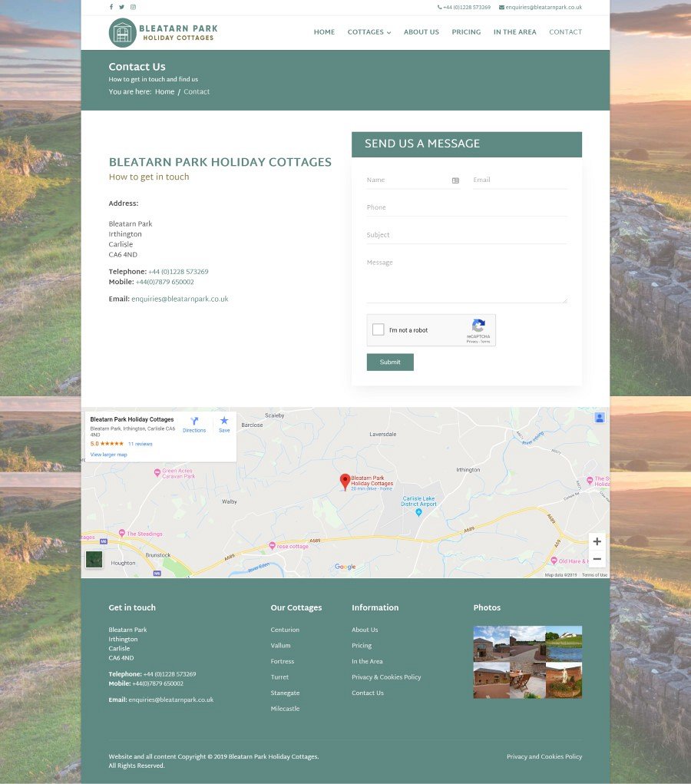
Task: Save the place with star icon
Action: [x=224, y=422]
